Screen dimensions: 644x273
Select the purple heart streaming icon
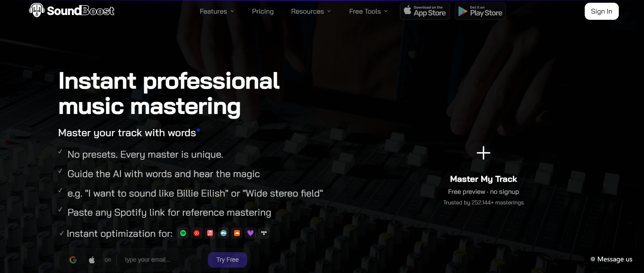click(250, 233)
